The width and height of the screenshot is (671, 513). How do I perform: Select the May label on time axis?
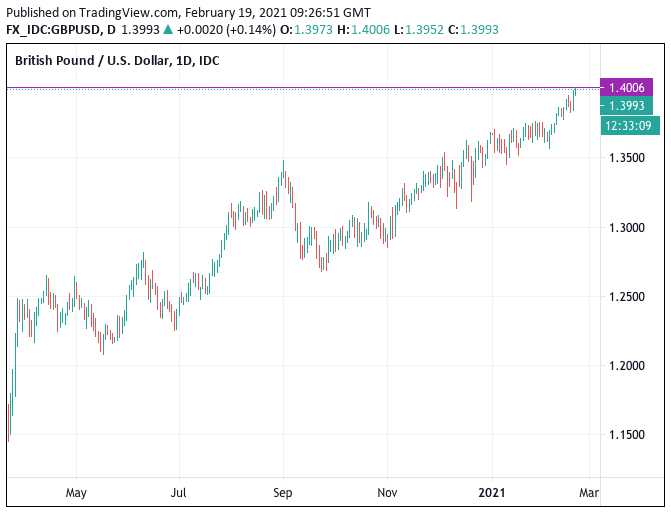point(76,492)
